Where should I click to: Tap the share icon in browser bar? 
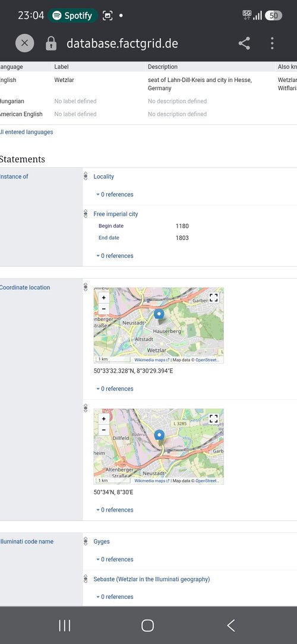244,43
